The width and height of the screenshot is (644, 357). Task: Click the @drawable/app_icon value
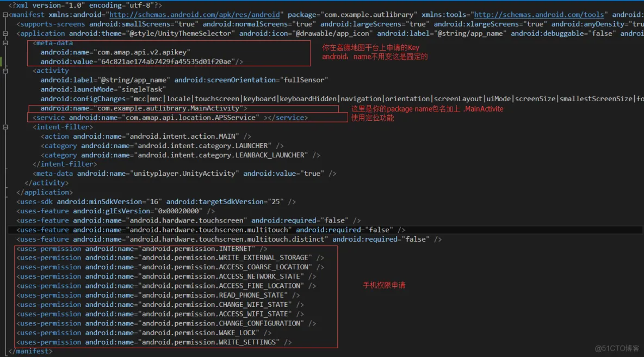coord(332,34)
